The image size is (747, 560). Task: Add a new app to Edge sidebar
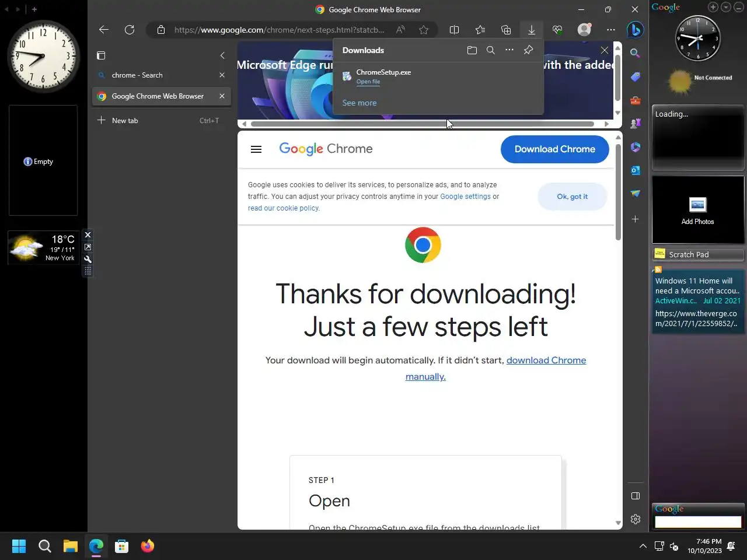636,219
